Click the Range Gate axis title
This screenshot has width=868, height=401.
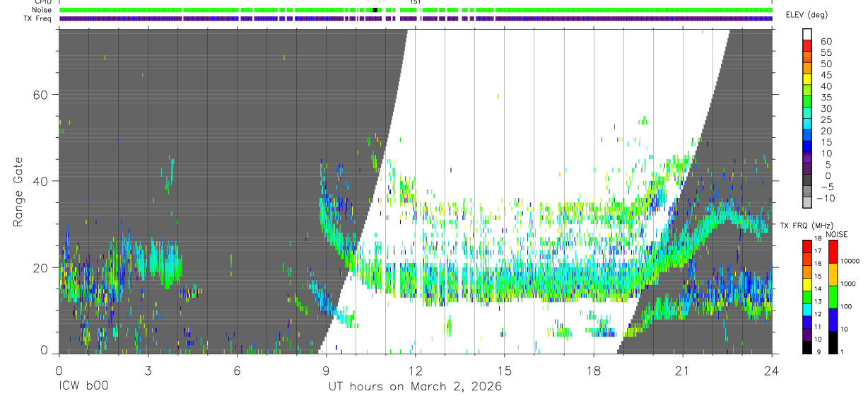click(x=19, y=192)
